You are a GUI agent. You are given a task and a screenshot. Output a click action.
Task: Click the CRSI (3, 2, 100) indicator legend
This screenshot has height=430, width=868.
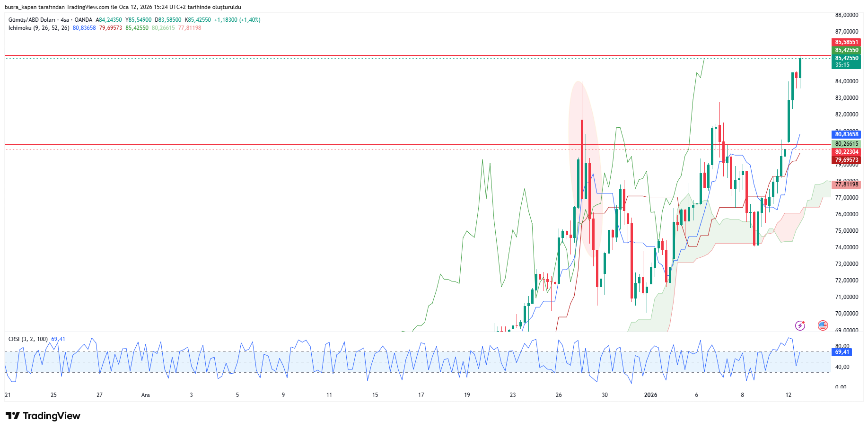pyautogui.click(x=28, y=339)
